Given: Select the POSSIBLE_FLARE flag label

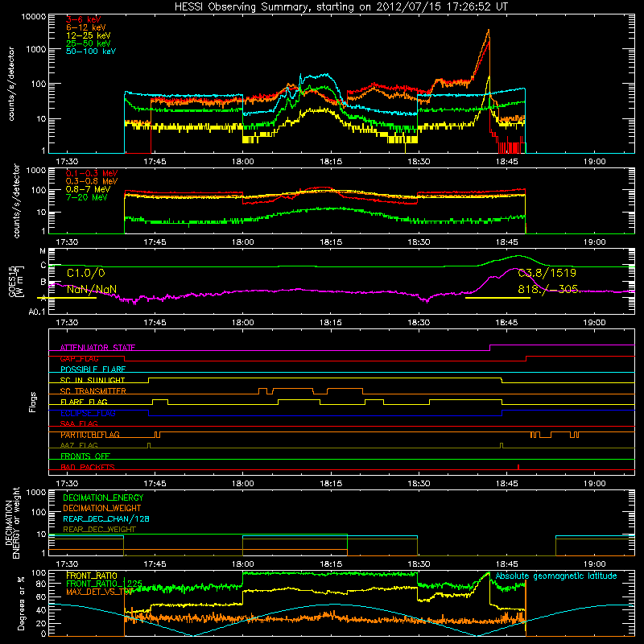Looking at the screenshot, I should [93, 369].
